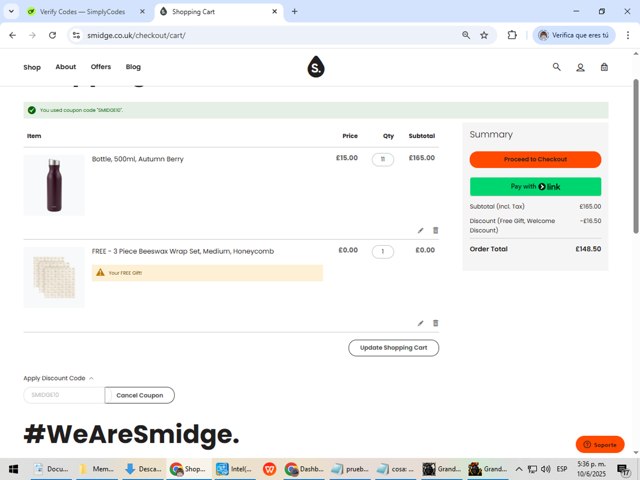Screen dimensions: 640x480
Task: Click the Autumn Berry bottle thumbnail
Action: pos(54,185)
